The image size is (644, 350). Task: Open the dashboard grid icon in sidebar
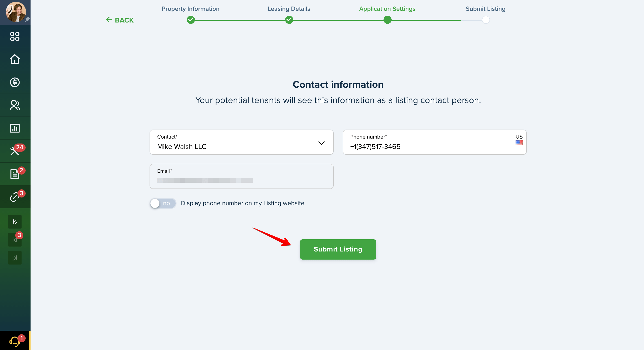point(15,36)
